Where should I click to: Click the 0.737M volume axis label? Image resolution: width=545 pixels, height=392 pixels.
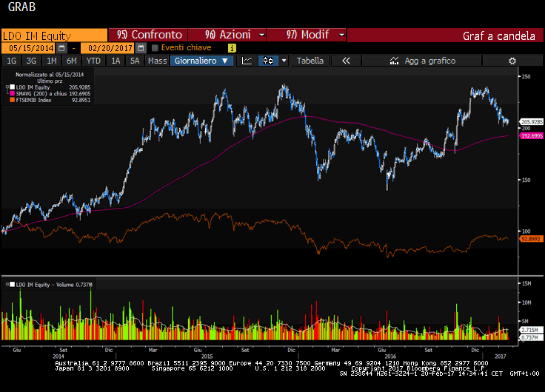530,337
